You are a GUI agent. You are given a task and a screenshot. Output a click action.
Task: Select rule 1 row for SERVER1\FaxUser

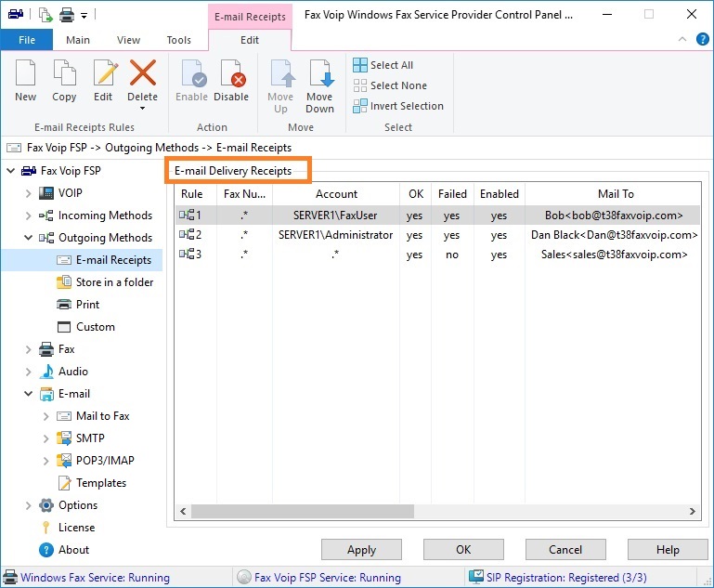pyautogui.click(x=437, y=215)
